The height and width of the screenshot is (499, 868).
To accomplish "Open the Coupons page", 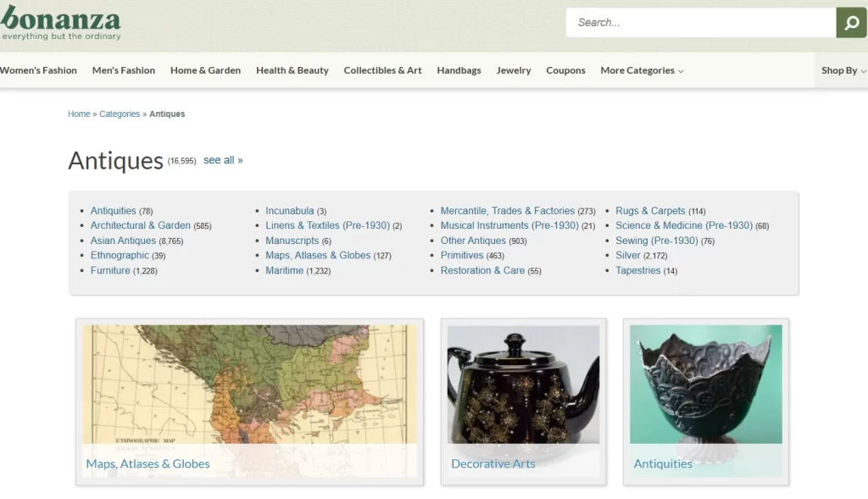I will [565, 70].
